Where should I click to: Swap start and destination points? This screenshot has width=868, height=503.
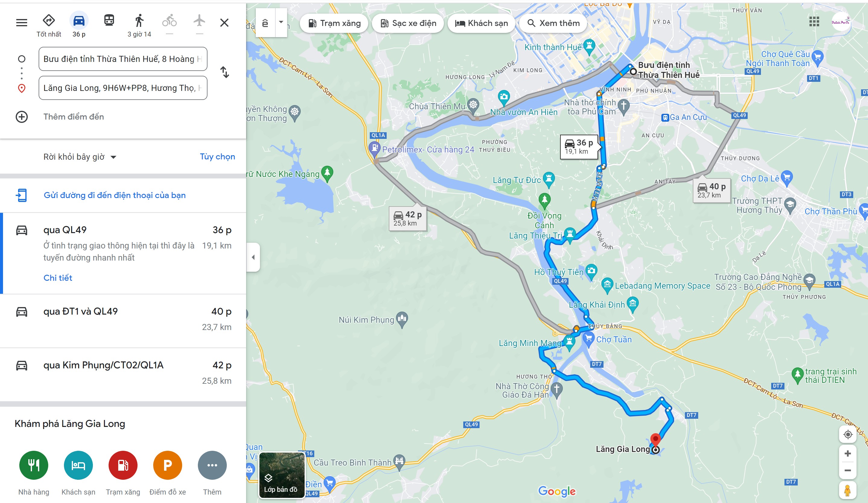coord(225,72)
